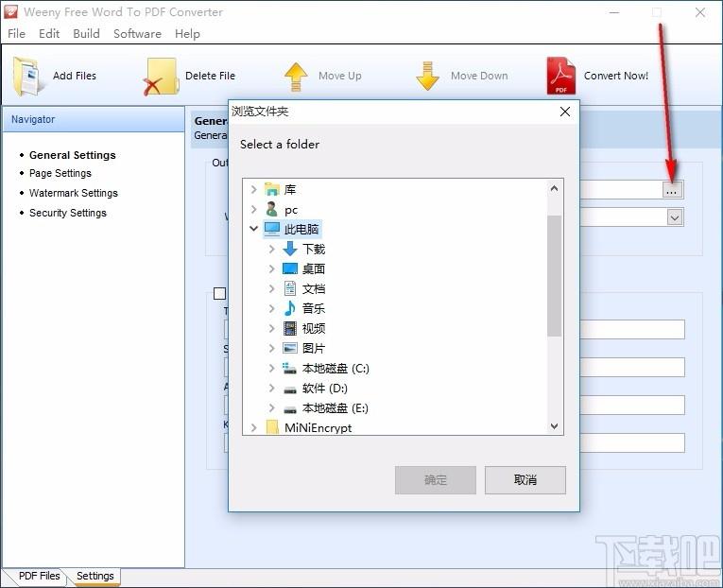
Task: Switch to the Settings tab
Action: click(x=95, y=576)
